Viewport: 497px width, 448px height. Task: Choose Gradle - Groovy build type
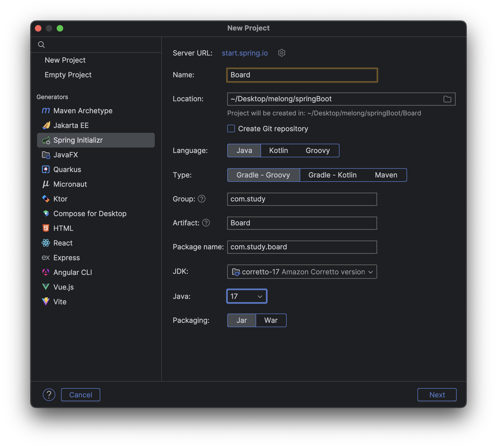[x=263, y=175]
